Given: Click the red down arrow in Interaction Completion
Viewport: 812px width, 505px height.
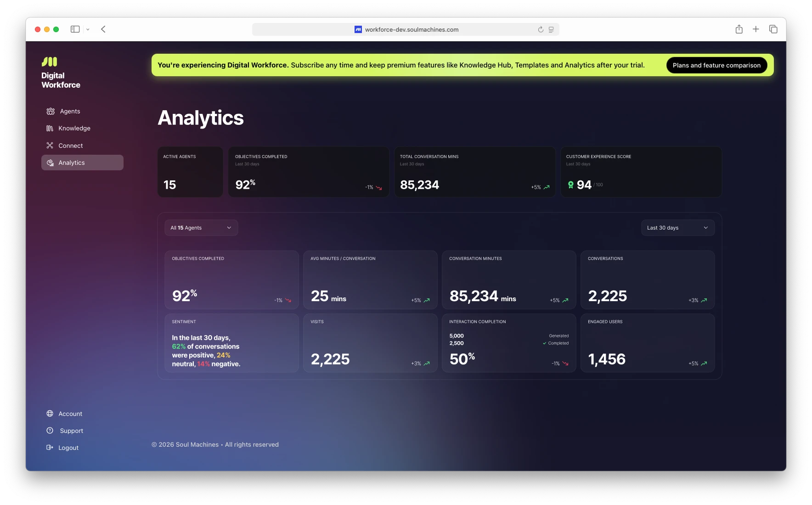Looking at the screenshot, I should click(565, 364).
